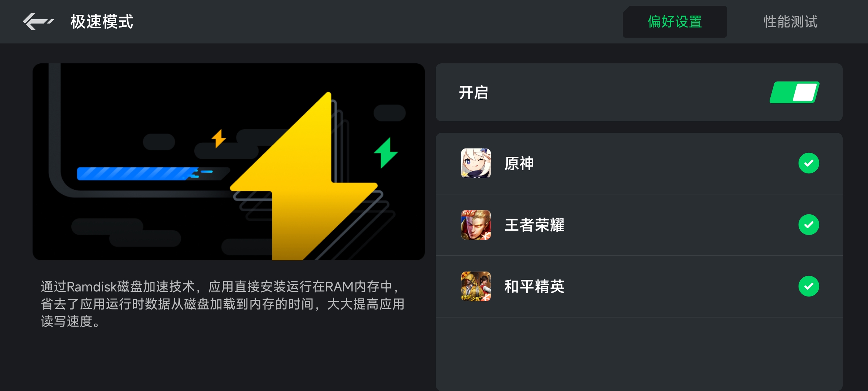Uncheck the 王者荣耀 green checkmark
868x391 pixels.
809,225
